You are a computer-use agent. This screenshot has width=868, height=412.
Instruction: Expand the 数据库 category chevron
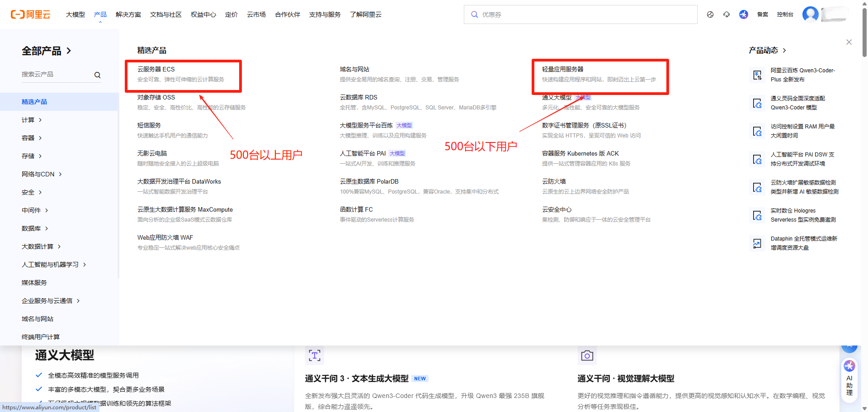click(x=47, y=228)
